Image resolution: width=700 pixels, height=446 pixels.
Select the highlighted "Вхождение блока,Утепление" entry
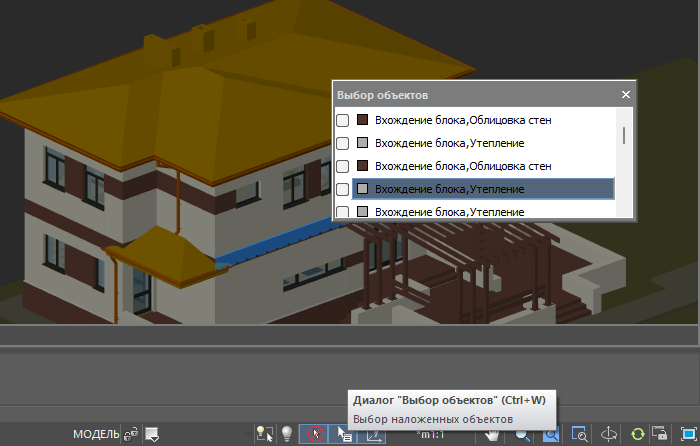coord(483,189)
